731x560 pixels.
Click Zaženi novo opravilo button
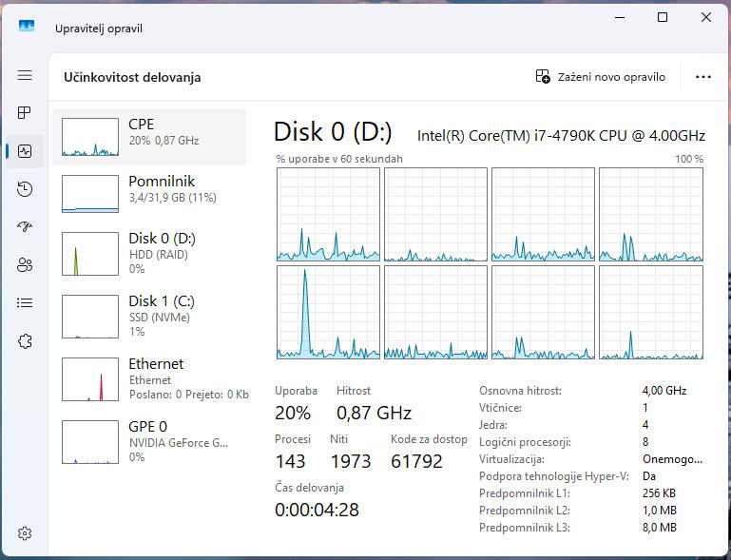pyautogui.click(x=601, y=77)
